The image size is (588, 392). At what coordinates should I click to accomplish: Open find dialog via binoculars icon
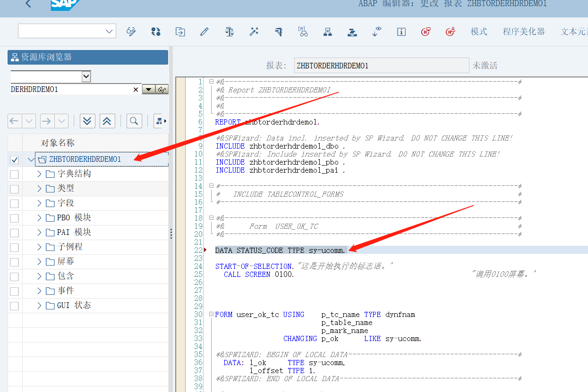303,31
